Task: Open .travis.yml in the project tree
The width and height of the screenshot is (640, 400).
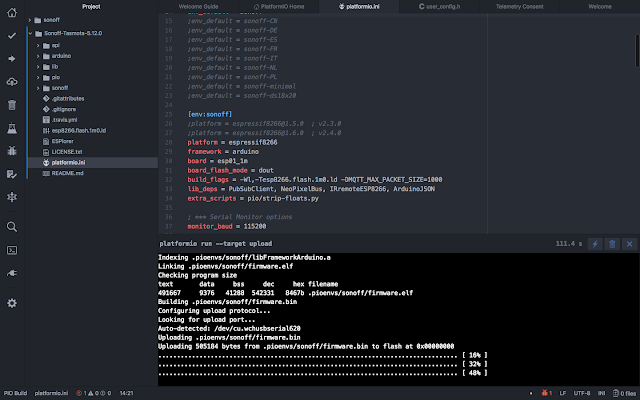Action: 64,120
